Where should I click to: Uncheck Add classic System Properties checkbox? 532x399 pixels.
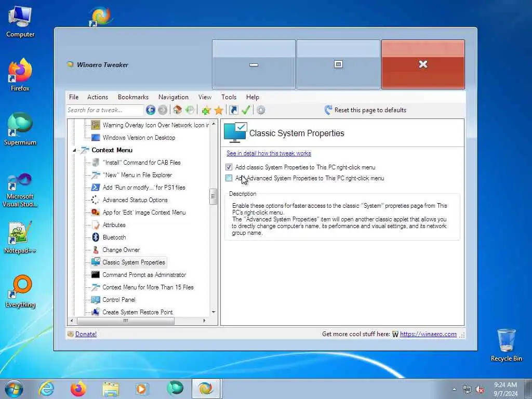tap(229, 167)
